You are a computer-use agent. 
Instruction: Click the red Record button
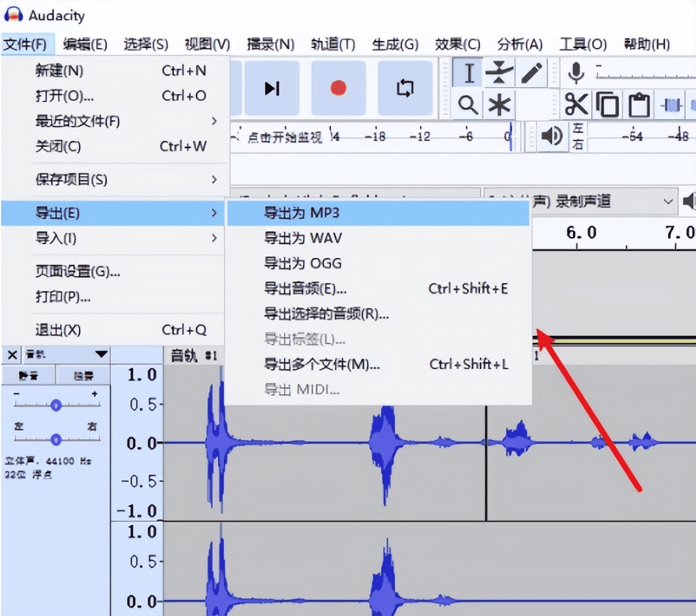click(x=339, y=88)
